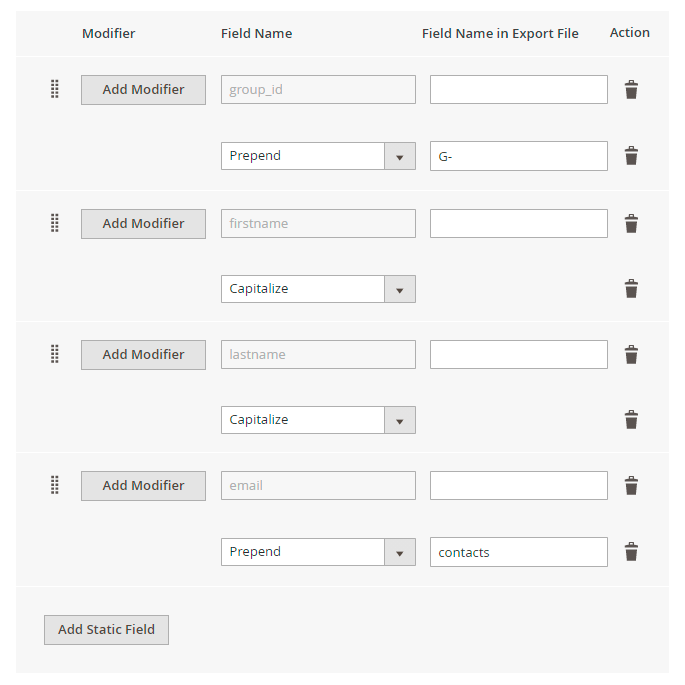
Task: Click the Field Name in Export File header
Action: click(x=500, y=33)
